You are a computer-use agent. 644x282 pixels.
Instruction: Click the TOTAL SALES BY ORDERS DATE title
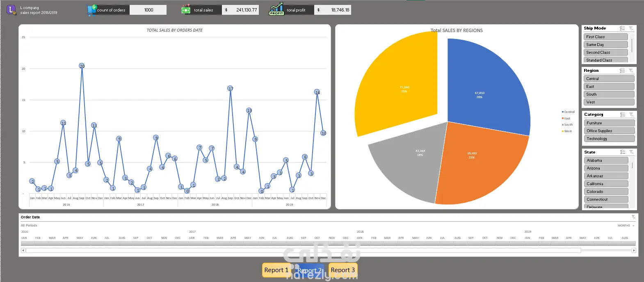175,30
